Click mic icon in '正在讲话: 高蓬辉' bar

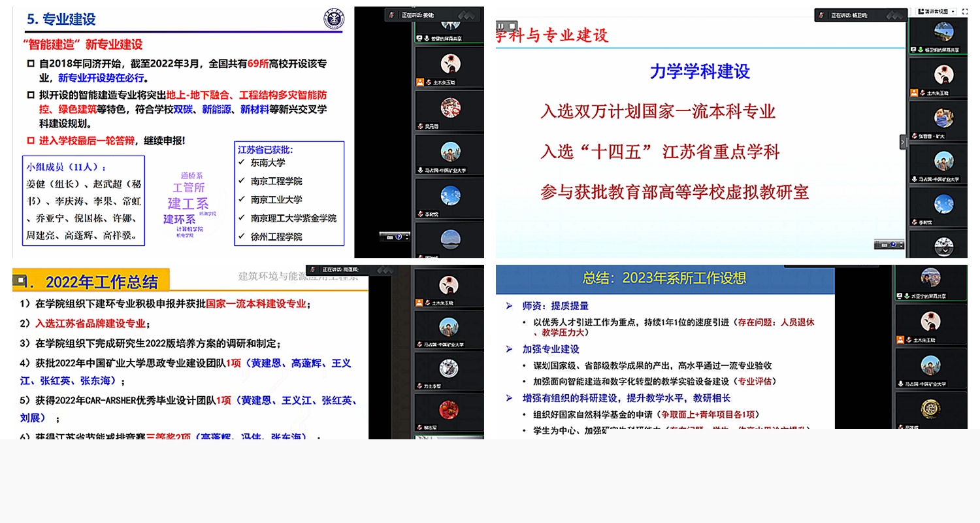[x=313, y=269]
